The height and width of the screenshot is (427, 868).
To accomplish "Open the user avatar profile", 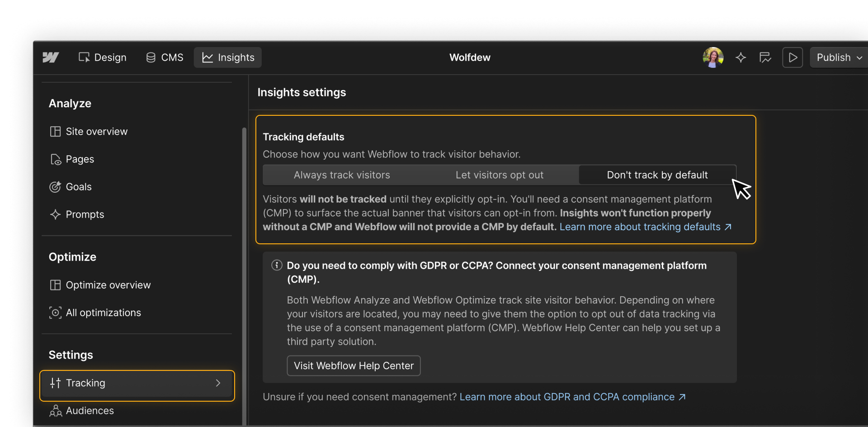I will 713,57.
